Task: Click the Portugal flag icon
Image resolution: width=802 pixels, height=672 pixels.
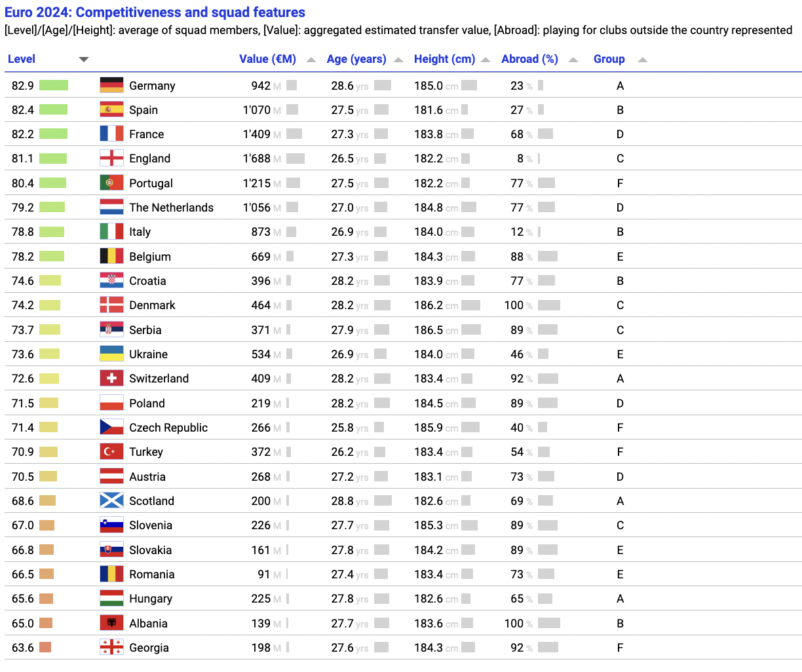Action: click(x=111, y=183)
